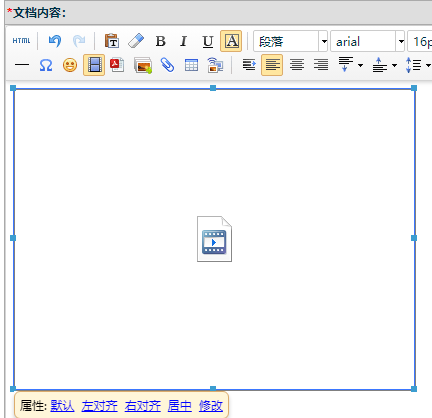Insert a table into the document
This screenshot has height=418, width=432.
pos(191,65)
